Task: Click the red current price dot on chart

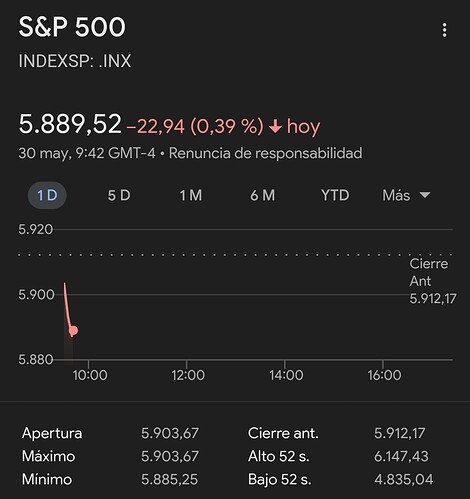Action: (x=73, y=330)
